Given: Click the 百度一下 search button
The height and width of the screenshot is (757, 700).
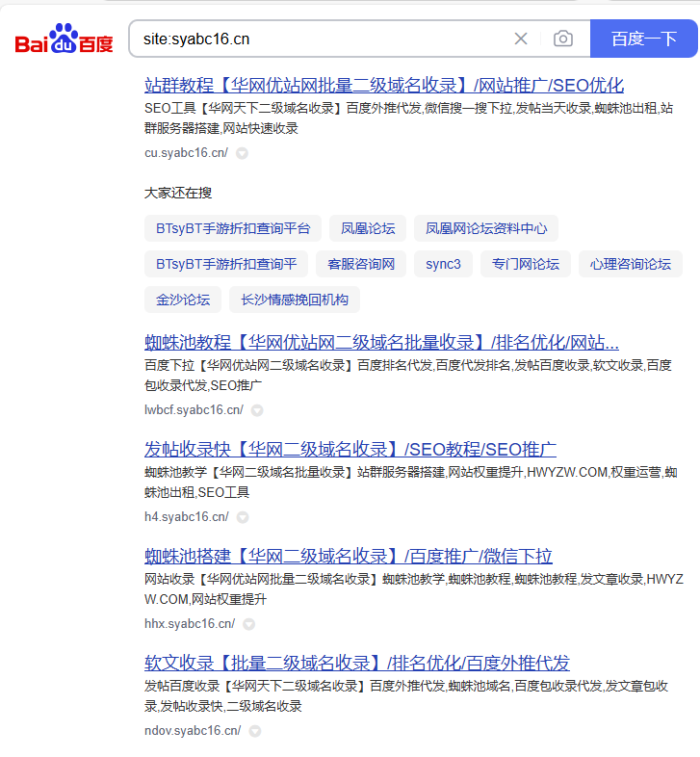Looking at the screenshot, I should (x=644, y=39).
